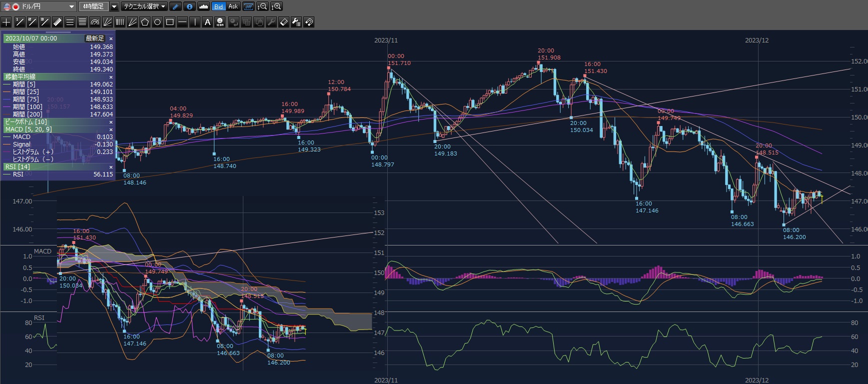The height and width of the screenshot is (384, 868).
Task: Select the Fibonacci fan drawing tool
Action: coord(107,22)
